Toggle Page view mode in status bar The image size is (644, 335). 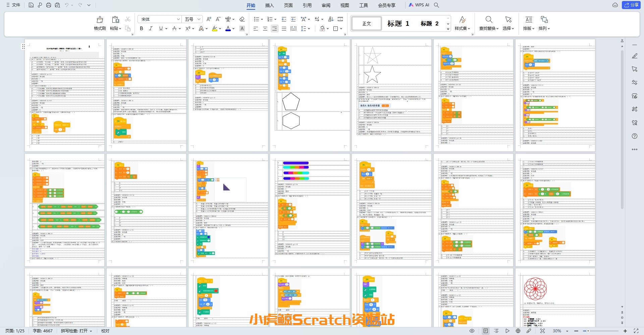coord(485,331)
